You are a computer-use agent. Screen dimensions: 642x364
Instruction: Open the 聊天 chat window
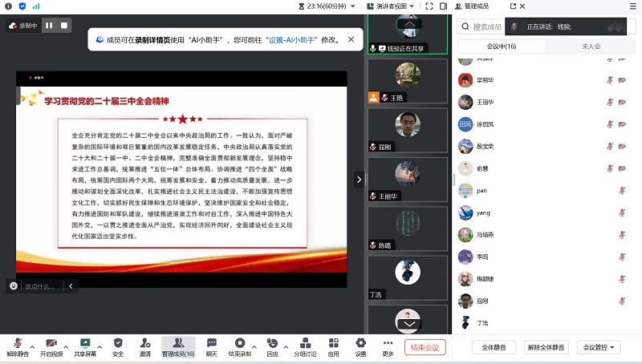pyautogui.click(x=211, y=347)
